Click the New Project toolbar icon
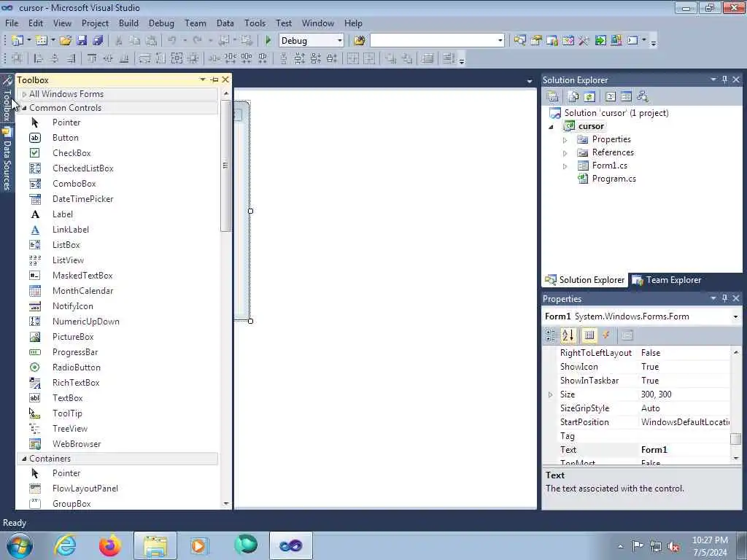The height and width of the screenshot is (560, 747). point(18,41)
